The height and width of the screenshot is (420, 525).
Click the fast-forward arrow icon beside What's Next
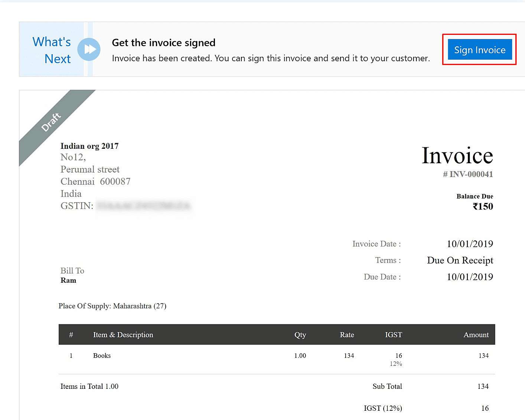[x=89, y=49]
